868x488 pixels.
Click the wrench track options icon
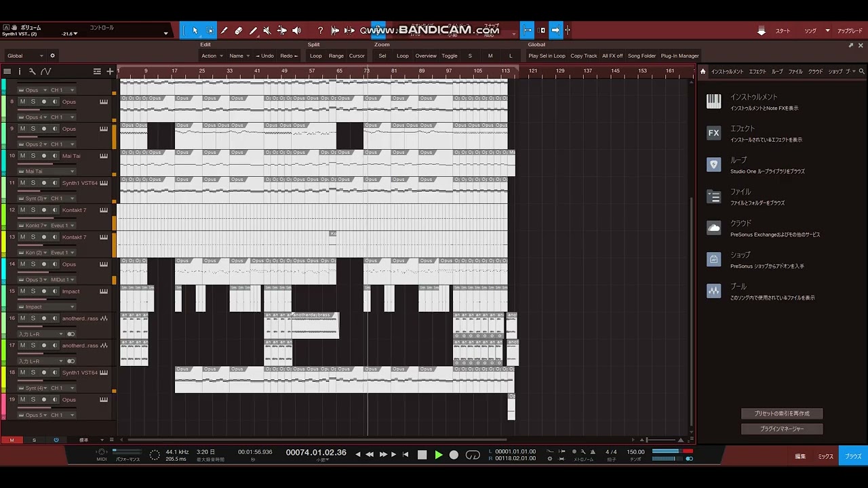click(x=32, y=71)
